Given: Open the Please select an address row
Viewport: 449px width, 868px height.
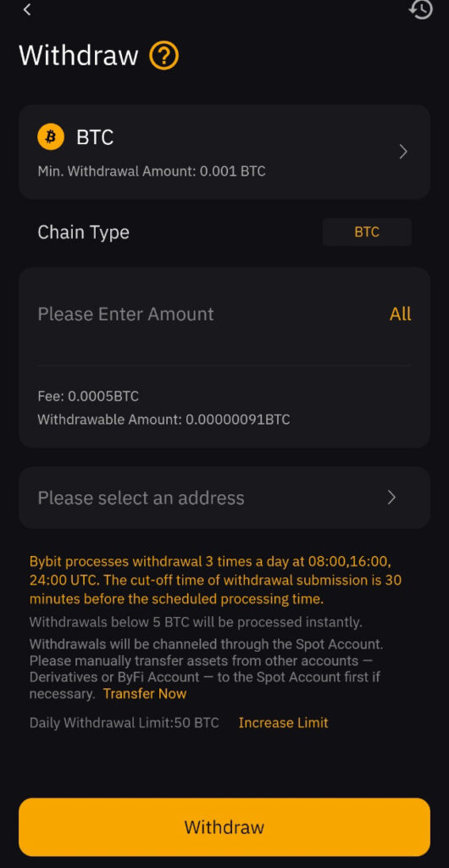Looking at the screenshot, I should tap(224, 497).
